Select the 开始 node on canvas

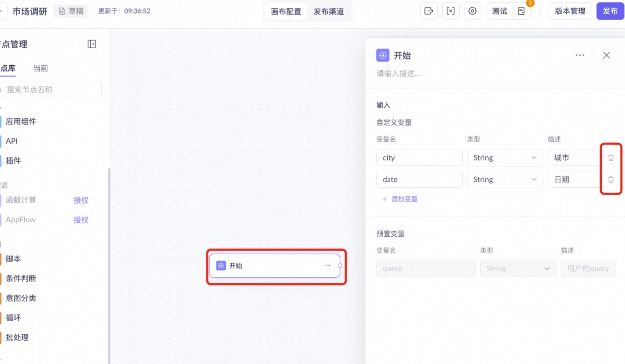[275, 266]
